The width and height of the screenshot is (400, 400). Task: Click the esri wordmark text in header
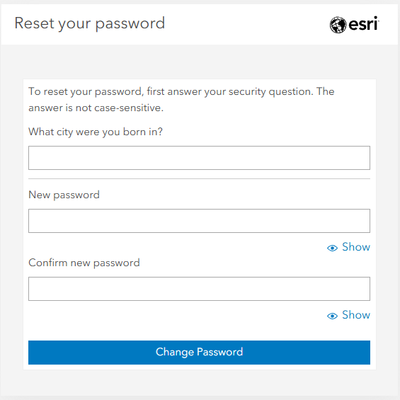point(364,25)
